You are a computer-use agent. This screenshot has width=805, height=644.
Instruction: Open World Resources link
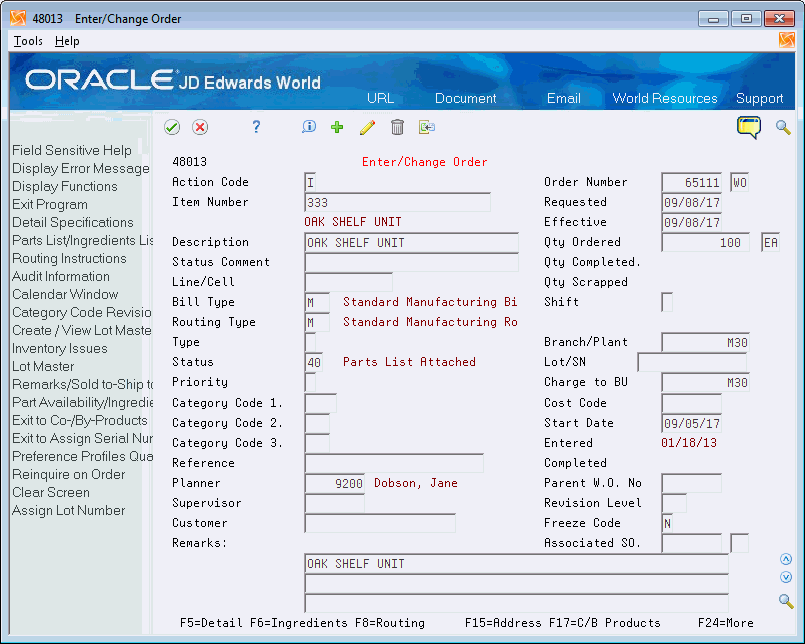pyautogui.click(x=665, y=99)
